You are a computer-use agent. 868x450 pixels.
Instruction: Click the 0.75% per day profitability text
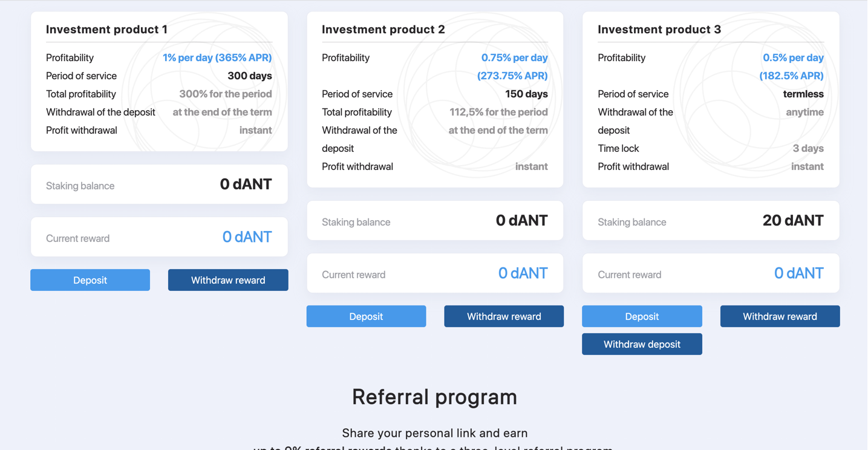click(514, 57)
